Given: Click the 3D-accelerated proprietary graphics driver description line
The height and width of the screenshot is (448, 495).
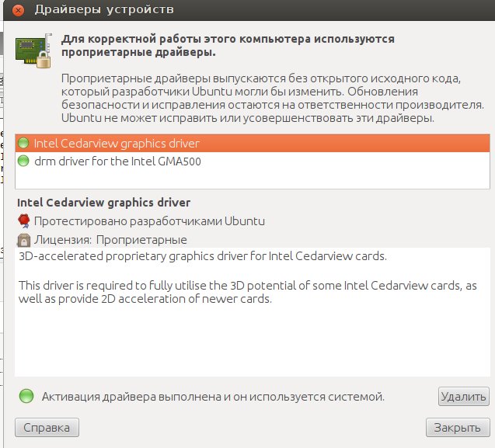Looking at the screenshot, I should [x=203, y=256].
